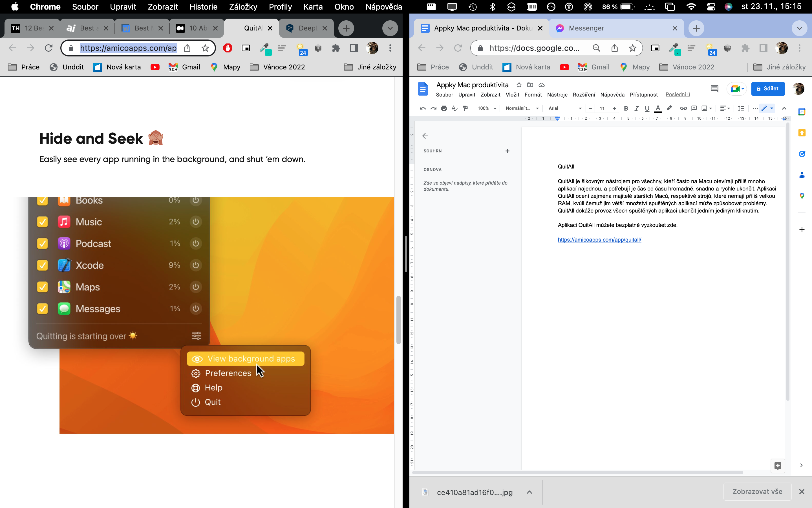This screenshot has height=508, width=812.
Task: Open Poslední úprava history link
Action: (x=679, y=95)
